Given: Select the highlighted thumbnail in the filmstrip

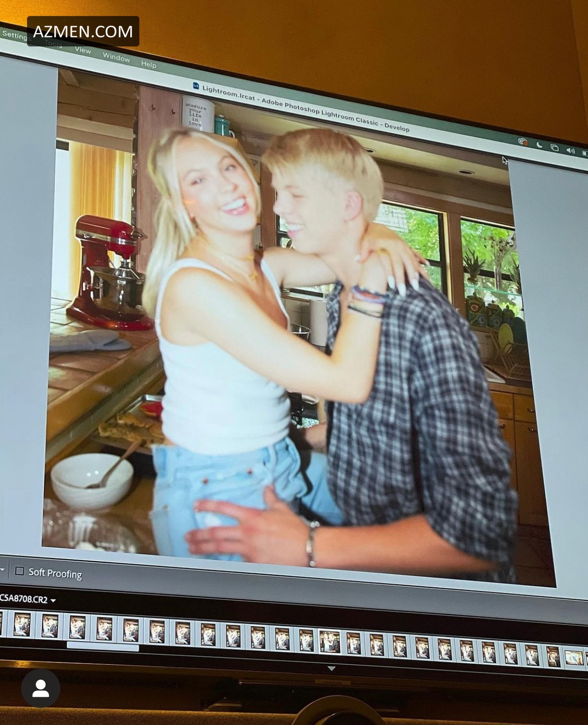Looking at the screenshot, I should click(329, 642).
